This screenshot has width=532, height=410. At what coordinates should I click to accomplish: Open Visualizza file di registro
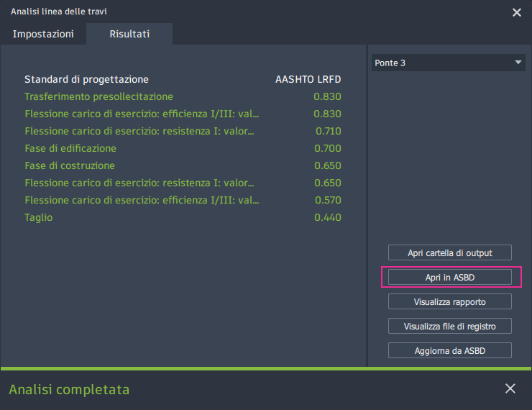(449, 326)
